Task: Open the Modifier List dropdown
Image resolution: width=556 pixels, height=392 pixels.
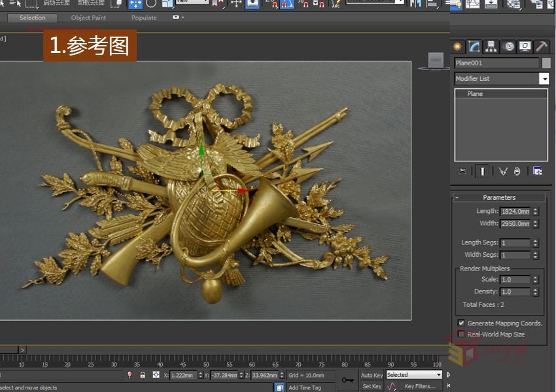Action: pos(545,78)
